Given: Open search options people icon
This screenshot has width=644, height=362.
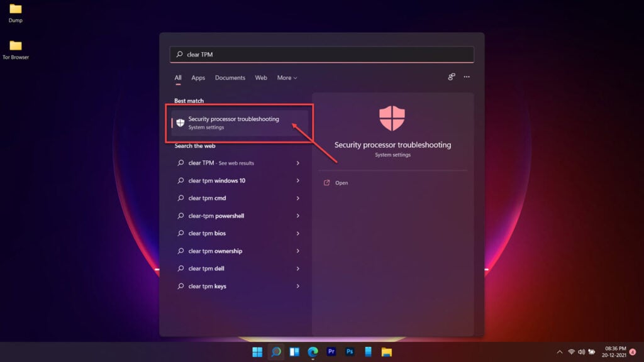Looking at the screenshot, I should pyautogui.click(x=452, y=77).
